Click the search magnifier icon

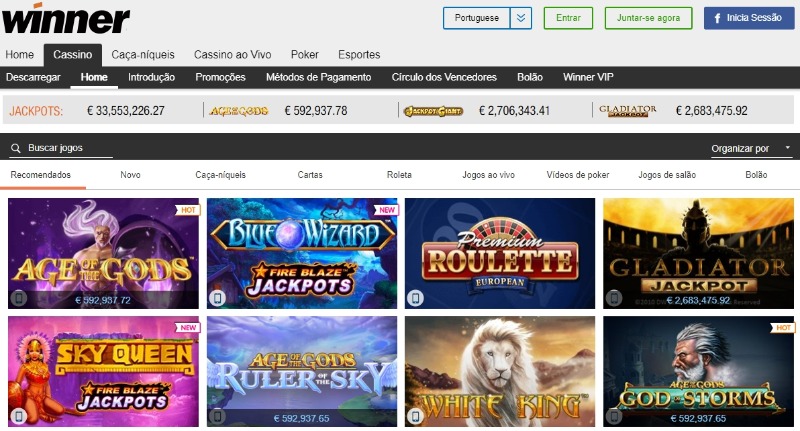[16, 148]
